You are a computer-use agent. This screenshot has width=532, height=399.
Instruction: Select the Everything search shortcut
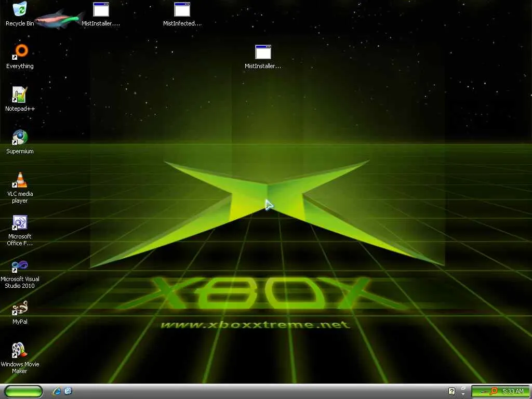(20, 57)
